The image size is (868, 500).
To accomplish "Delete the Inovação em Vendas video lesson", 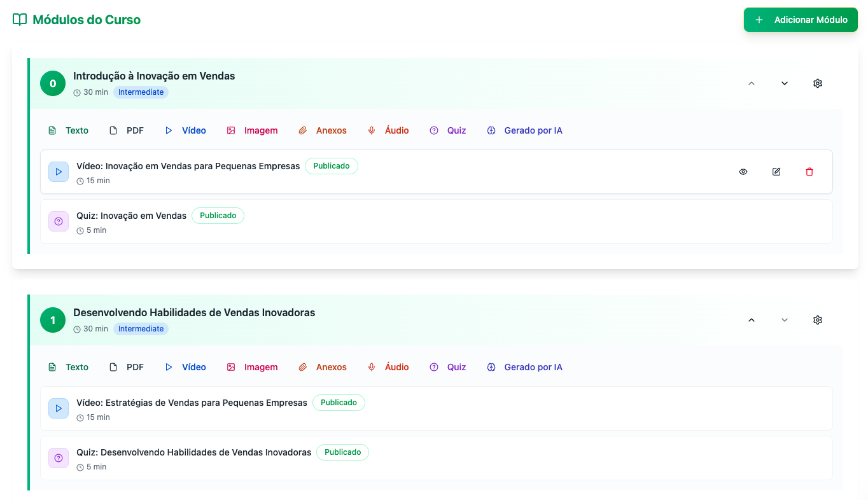I will click(809, 172).
